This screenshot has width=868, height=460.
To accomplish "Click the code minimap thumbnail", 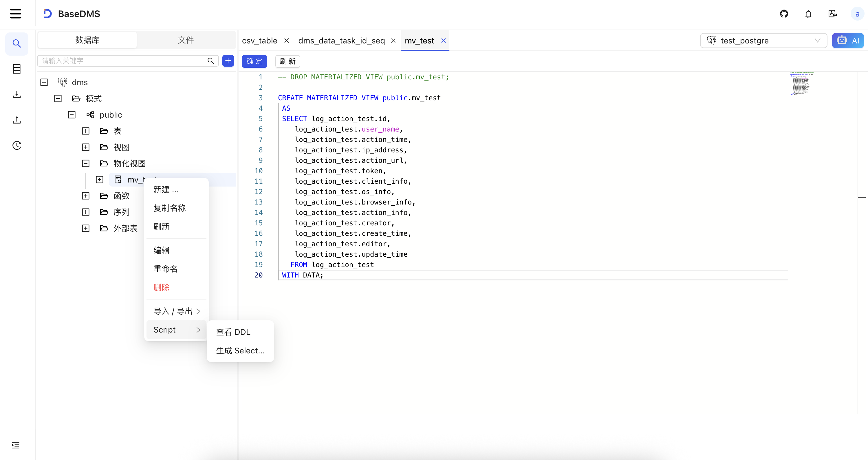I will [x=801, y=84].
